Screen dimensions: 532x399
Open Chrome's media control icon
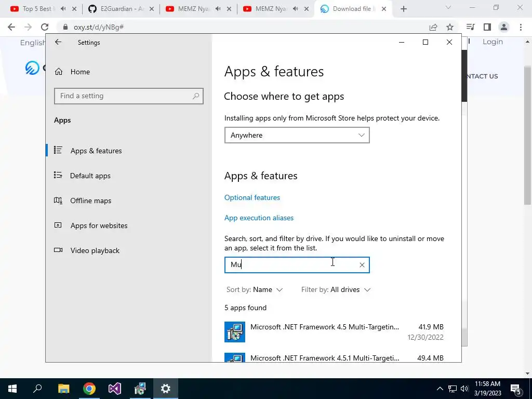(470, 27)
